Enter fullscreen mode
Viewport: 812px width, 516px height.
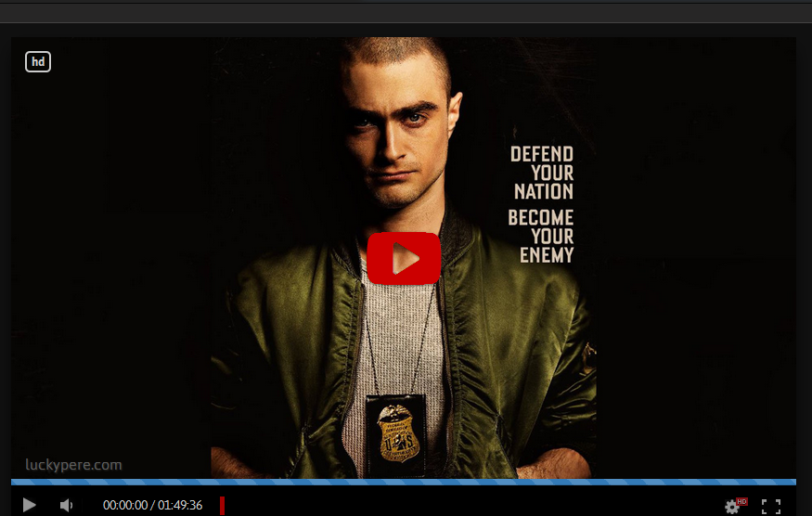771,506
